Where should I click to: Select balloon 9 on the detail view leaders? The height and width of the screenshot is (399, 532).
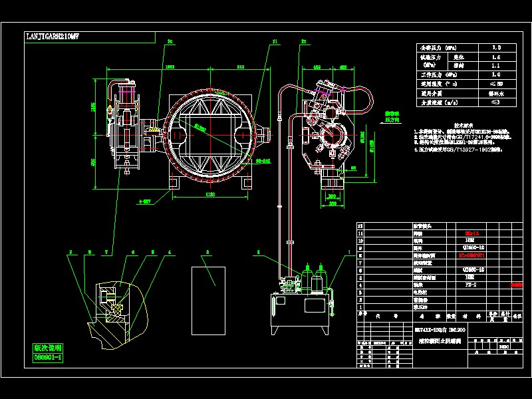(x=70, y=252)
